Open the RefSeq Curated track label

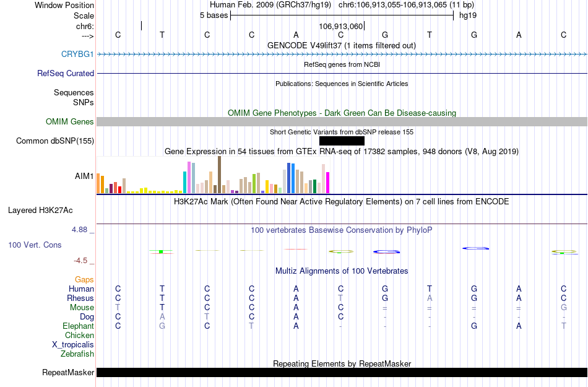(x=65, y=74)
